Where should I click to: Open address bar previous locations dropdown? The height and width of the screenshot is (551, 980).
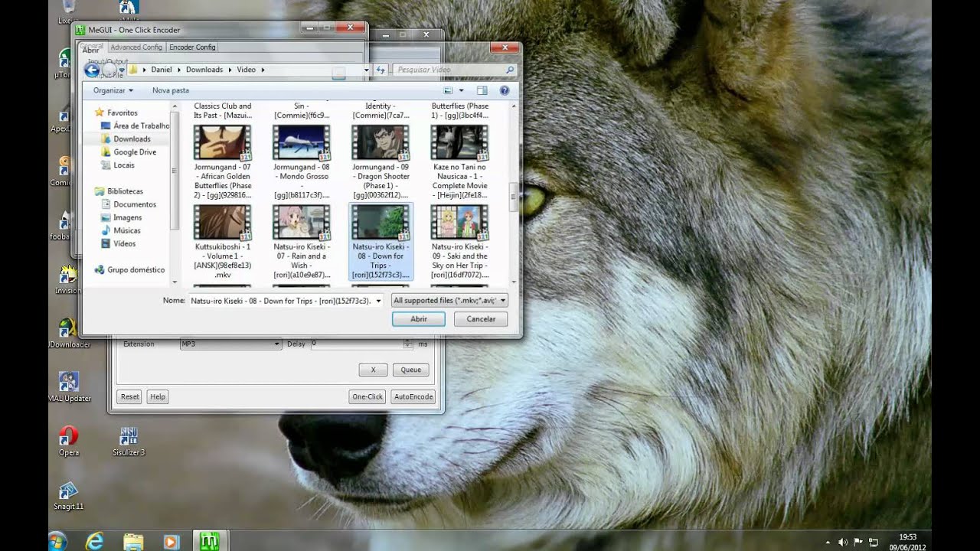366,70
